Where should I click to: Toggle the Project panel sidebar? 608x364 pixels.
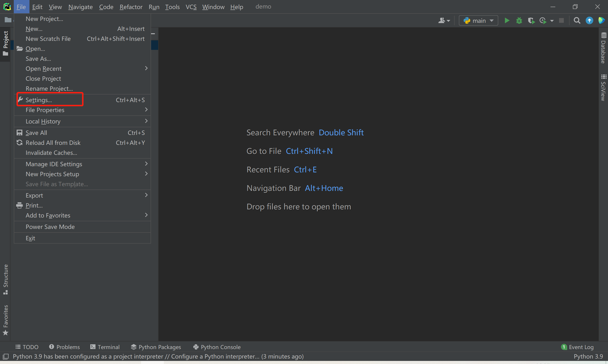(x=6, y=43)
